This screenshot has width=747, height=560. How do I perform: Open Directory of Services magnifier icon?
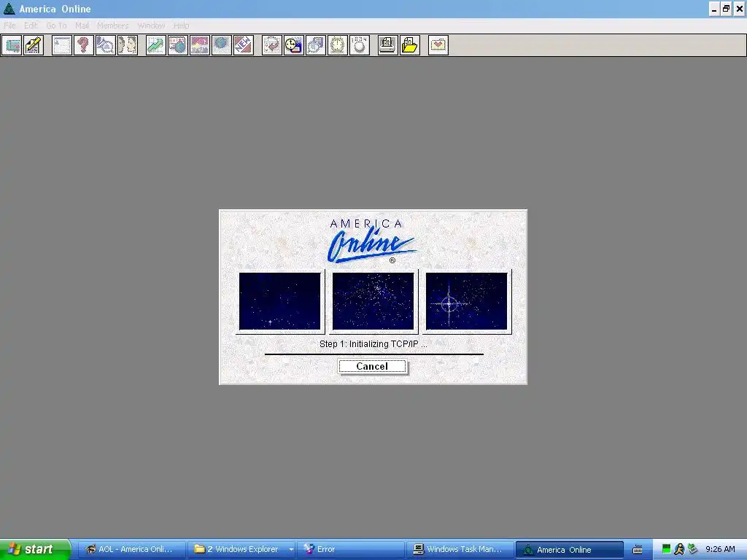click(106, 45)
